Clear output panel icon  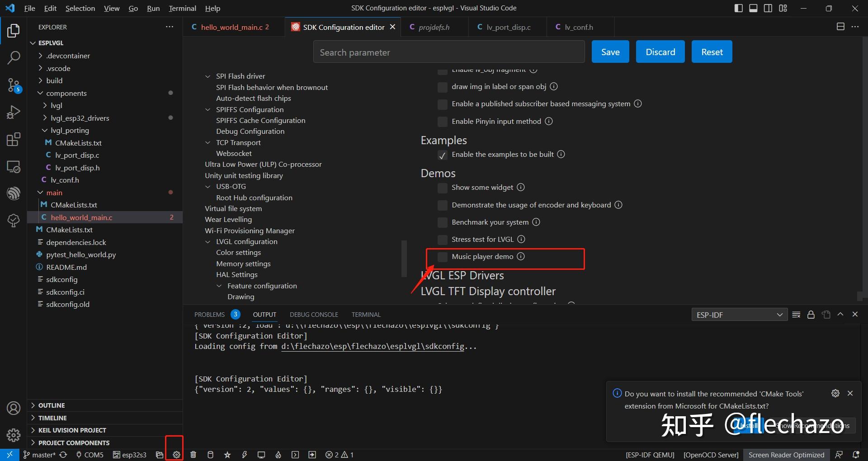(797, 315)
